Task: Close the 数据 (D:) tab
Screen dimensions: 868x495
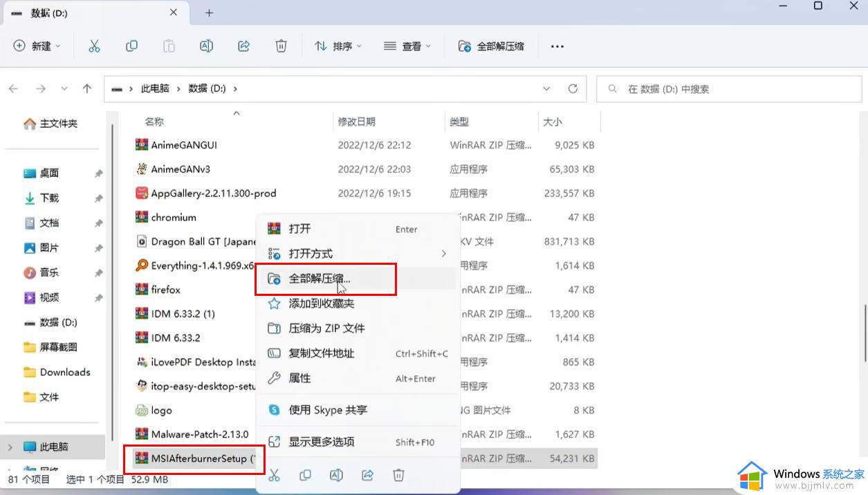Action: point(174,12)
